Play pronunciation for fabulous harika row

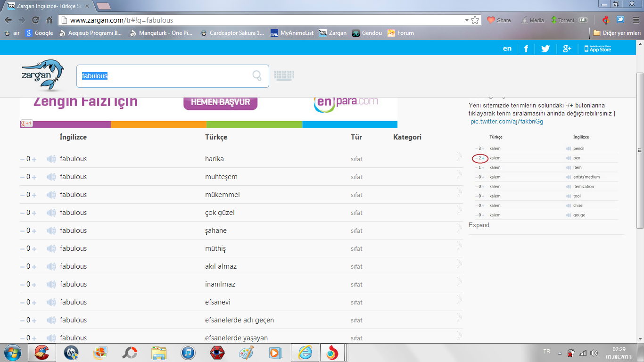tap(51, 159)
